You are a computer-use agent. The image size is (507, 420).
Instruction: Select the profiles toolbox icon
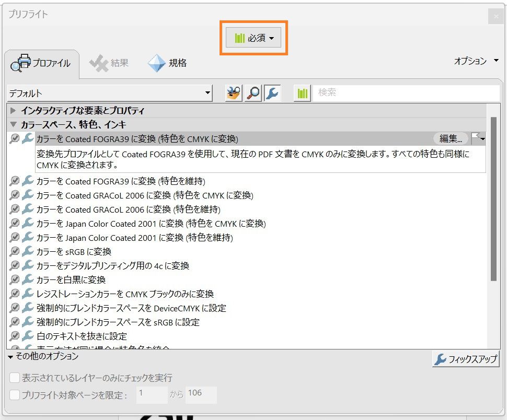point(234,93)
